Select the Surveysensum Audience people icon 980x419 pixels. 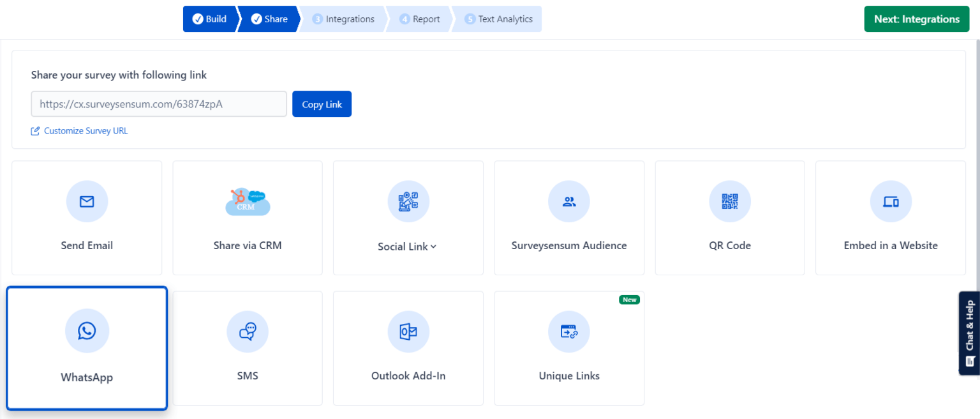coord(569,202)
